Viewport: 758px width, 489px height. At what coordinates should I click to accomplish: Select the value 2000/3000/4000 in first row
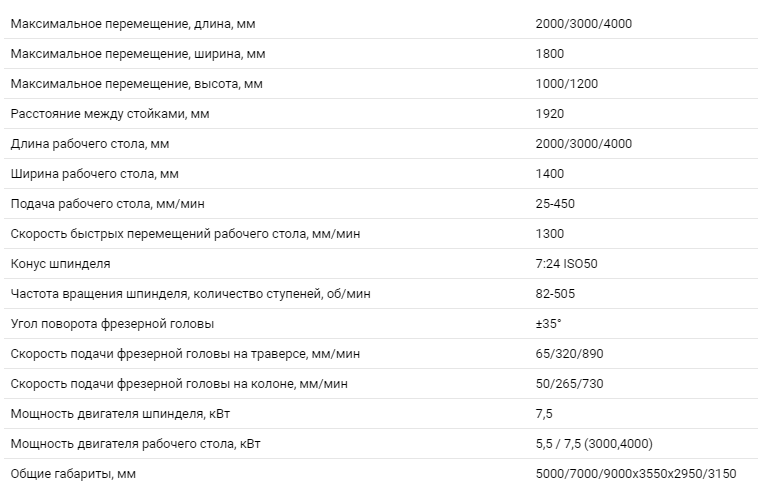(x=583, y=24)
